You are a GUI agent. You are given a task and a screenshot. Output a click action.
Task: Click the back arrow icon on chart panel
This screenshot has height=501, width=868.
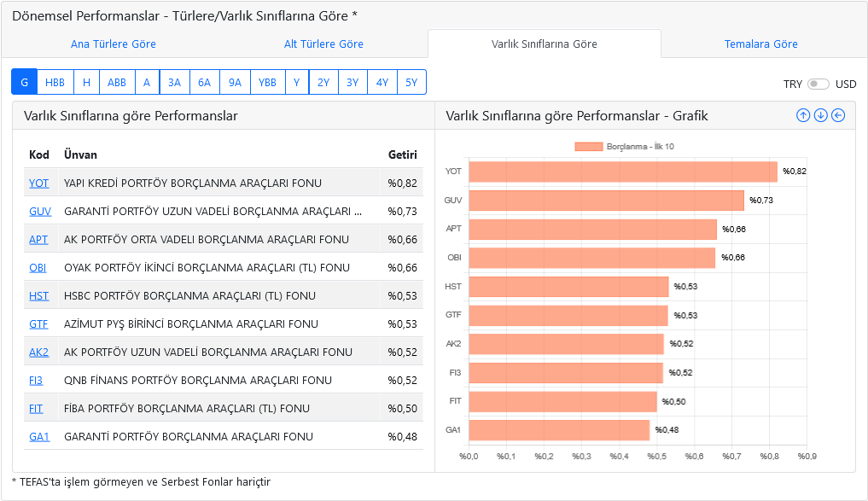point(837,114)
